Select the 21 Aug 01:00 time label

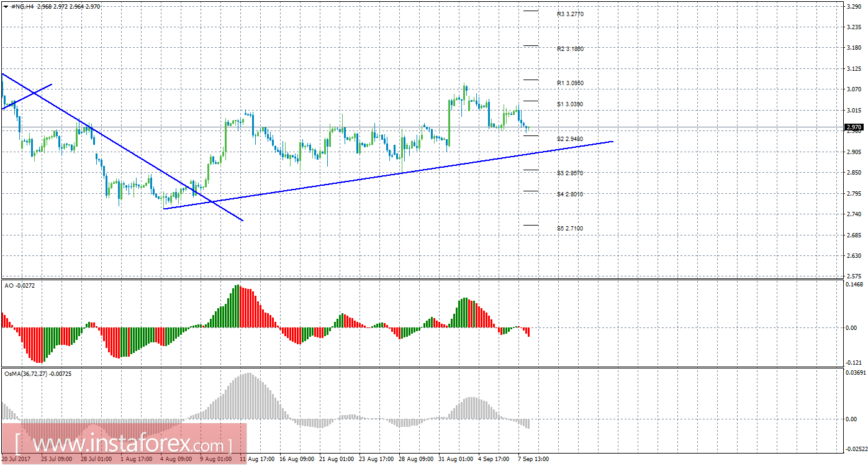click(335, 459)
